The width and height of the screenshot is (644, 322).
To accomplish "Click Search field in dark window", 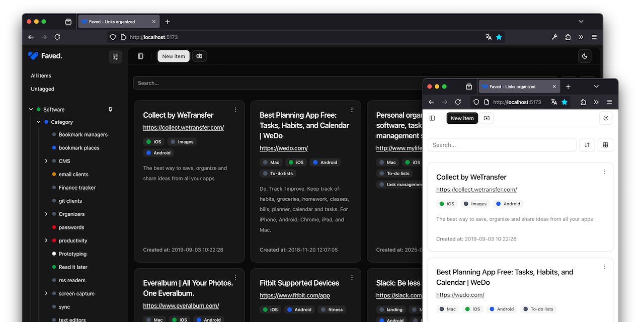I will tap(345, 83).
